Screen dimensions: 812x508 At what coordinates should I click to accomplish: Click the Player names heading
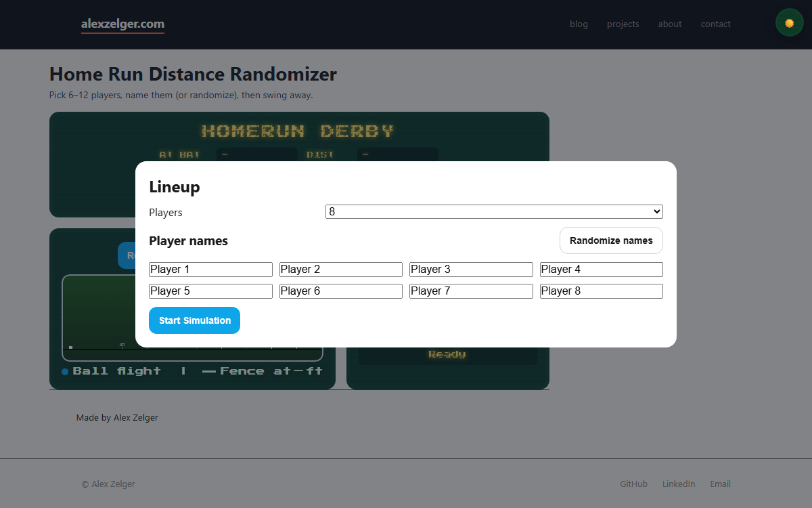click(188, 240)
